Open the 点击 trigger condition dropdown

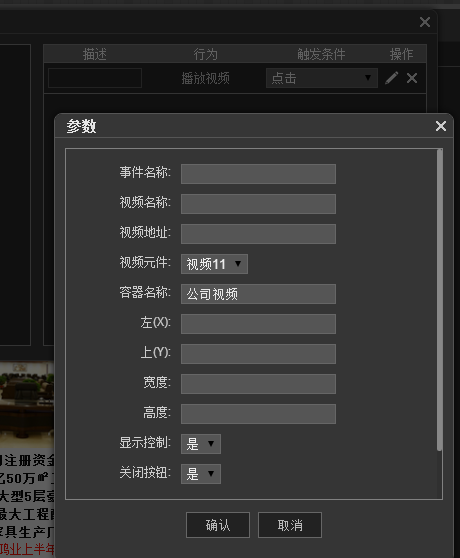pyautogui.click(x=322, y=78)
